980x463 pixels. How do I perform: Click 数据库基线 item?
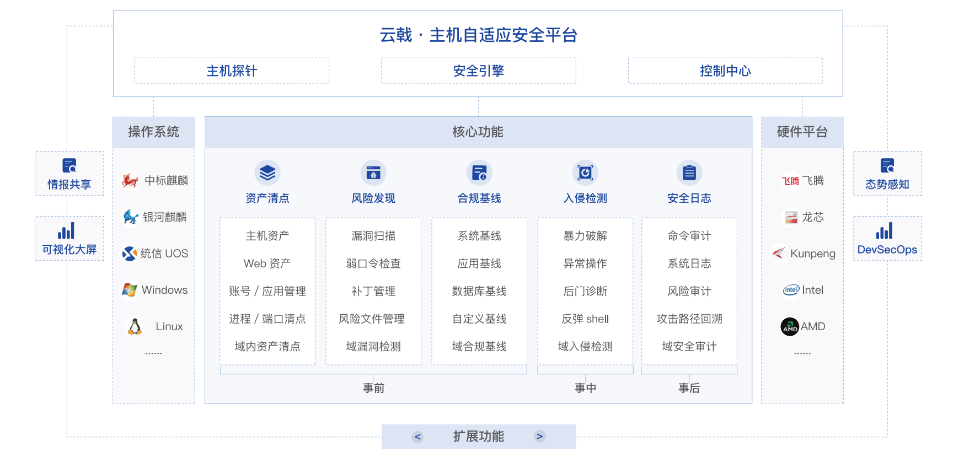tap(479, 291)
